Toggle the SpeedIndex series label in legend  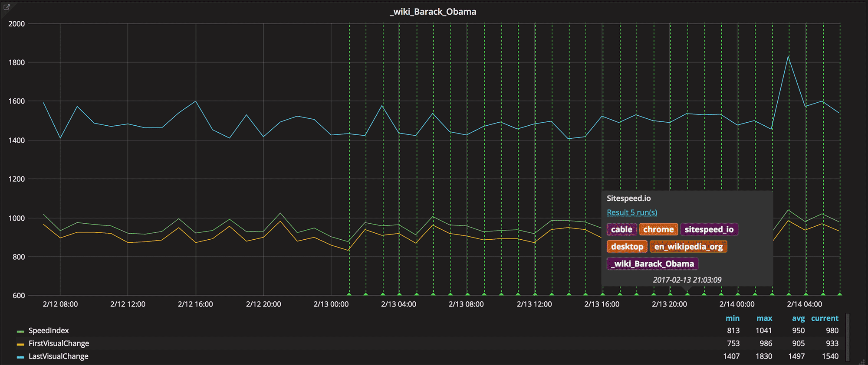point(49,330)
